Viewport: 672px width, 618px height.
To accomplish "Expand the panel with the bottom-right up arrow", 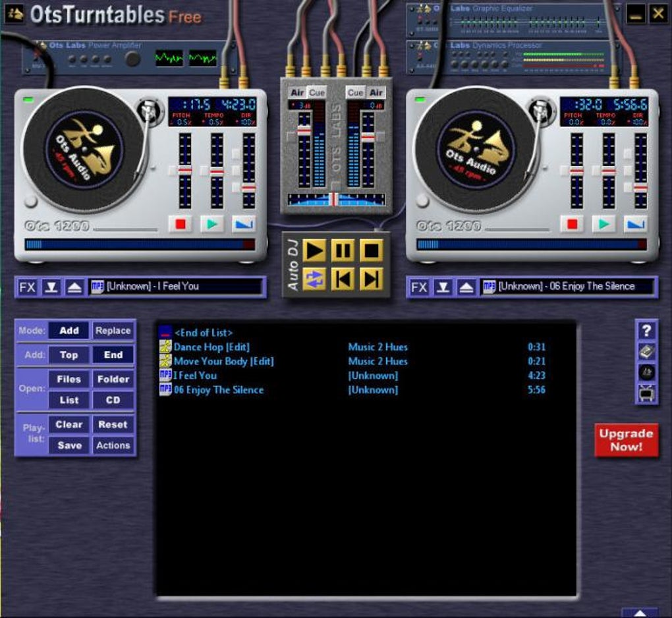I will (x=640, y=613).
